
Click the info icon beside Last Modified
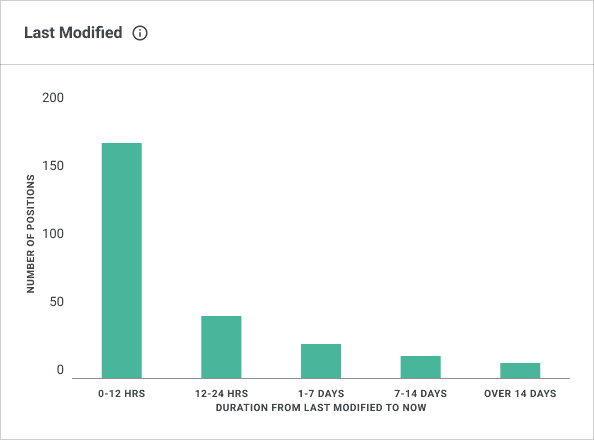[x=140, y=33]
